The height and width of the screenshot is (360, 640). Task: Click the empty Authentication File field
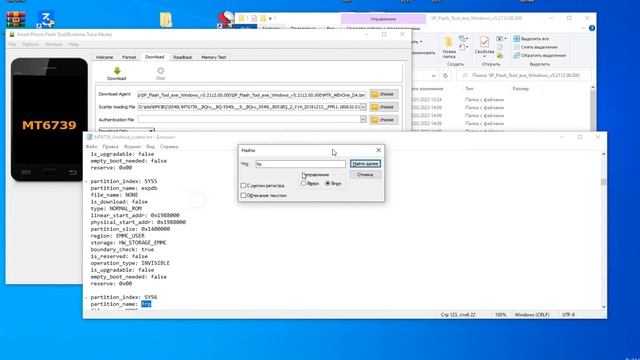[x=249, y=119]
